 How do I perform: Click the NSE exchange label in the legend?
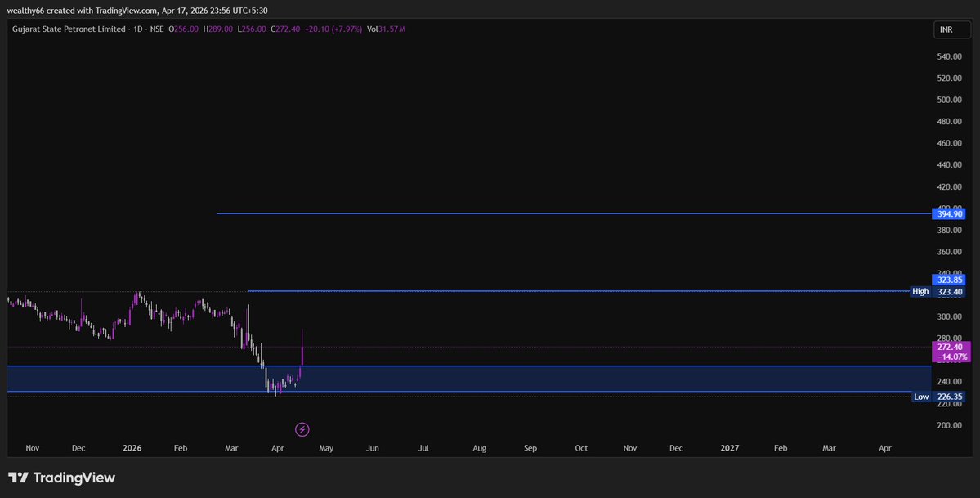158,28
